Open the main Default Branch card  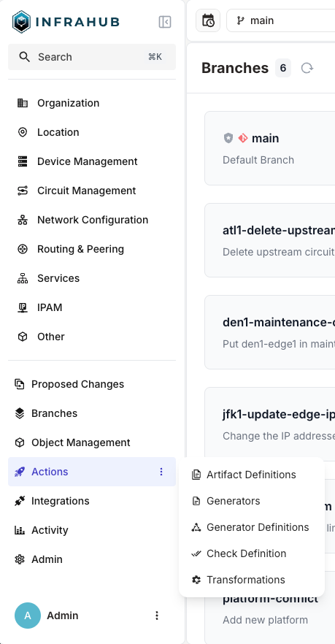click(270, 148)
